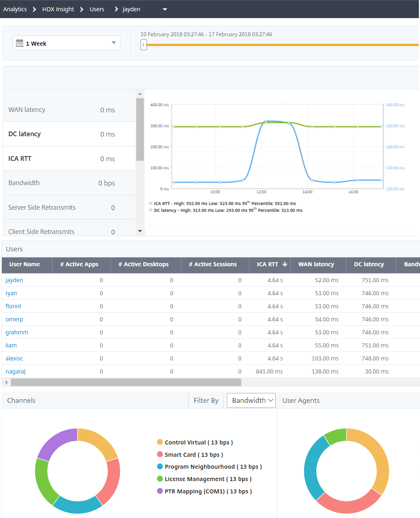Select the Bandwidth metric row
Screen dimensions: 420x518
click(x=69, y=183)
